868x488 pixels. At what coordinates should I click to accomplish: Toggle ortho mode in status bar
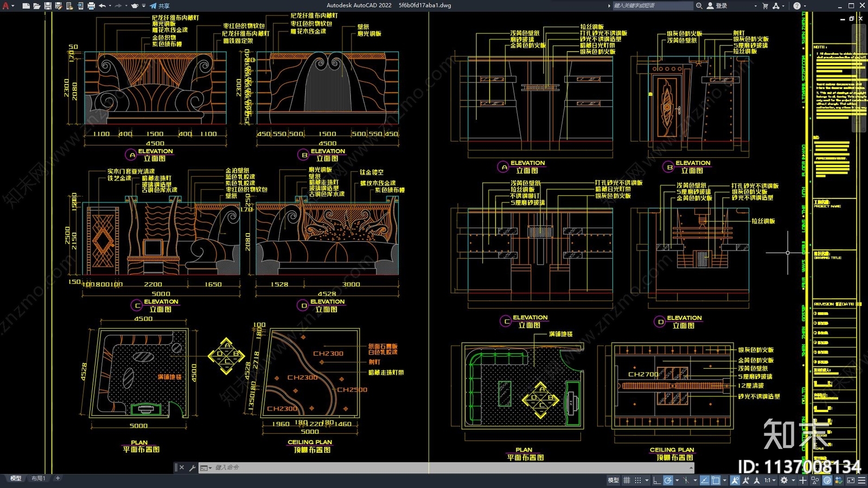click(x=656, y=480)
